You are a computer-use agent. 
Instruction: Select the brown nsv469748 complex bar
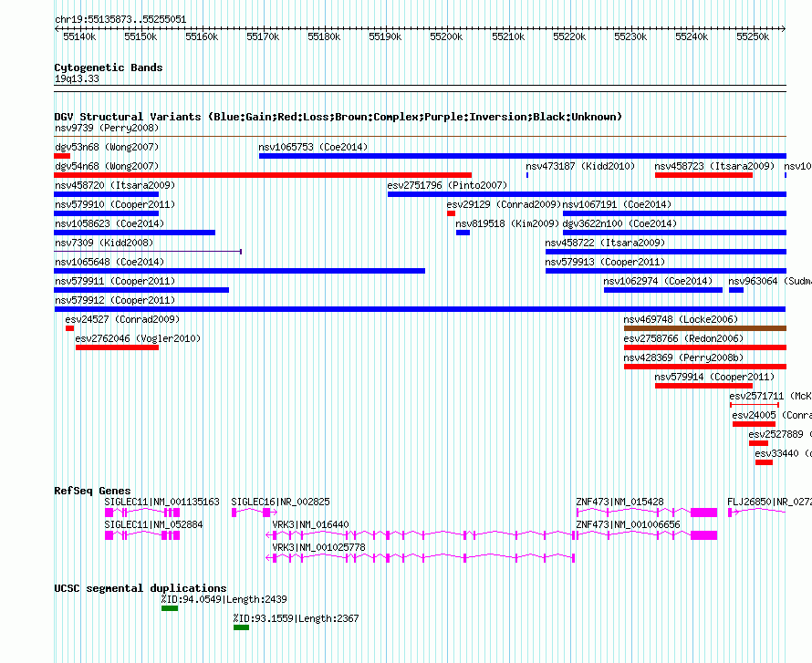(x=705, y=328)
